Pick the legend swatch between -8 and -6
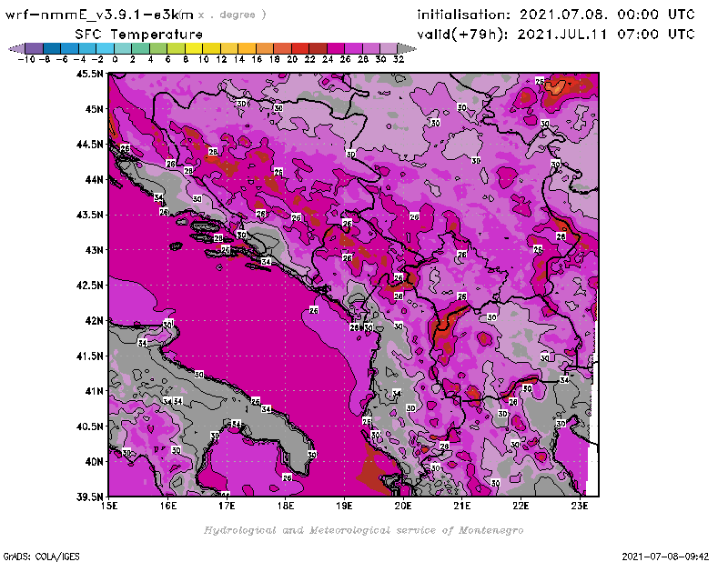 [x=52, y=49]
